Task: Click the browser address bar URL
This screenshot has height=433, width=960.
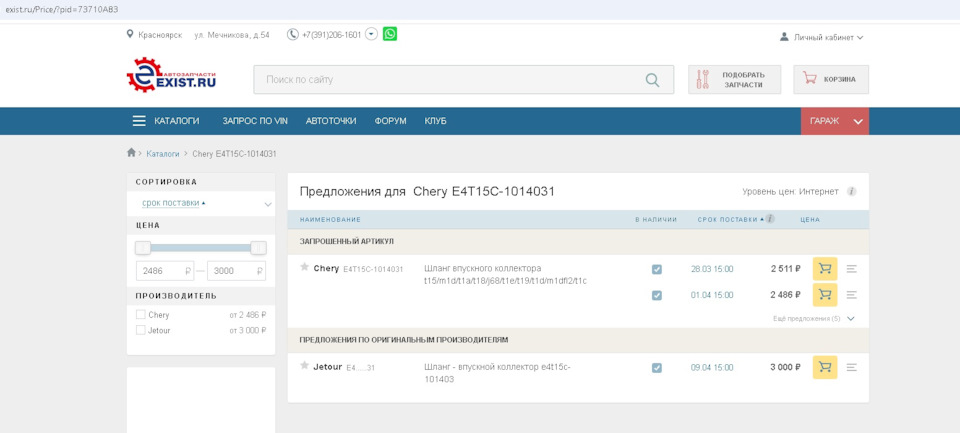Action: click(x=61, y=10)
